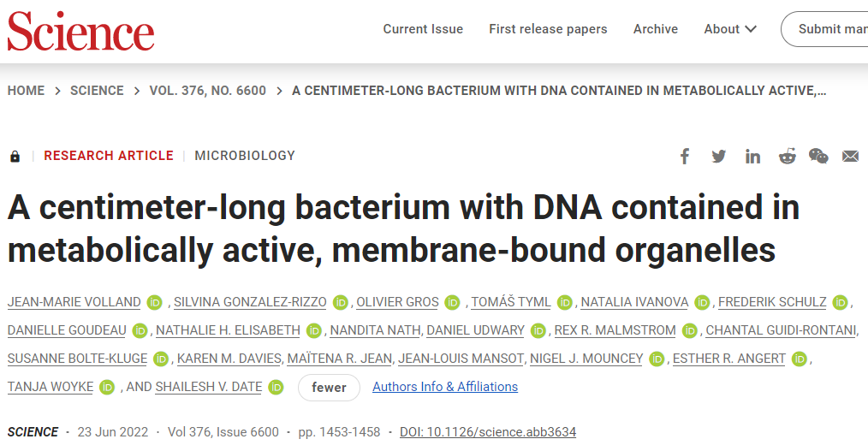868x445 pixels.
Task: Click author name Olivier Gros
Action: [x=397, y=302]
